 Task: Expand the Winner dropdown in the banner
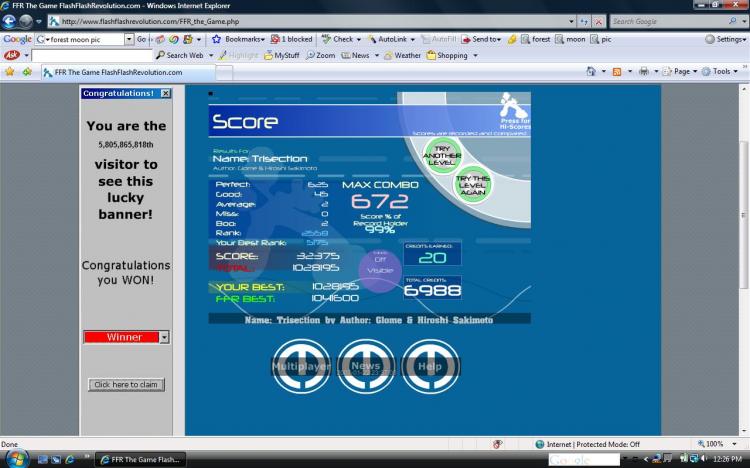pyautogui.click(x=164, y=337)
